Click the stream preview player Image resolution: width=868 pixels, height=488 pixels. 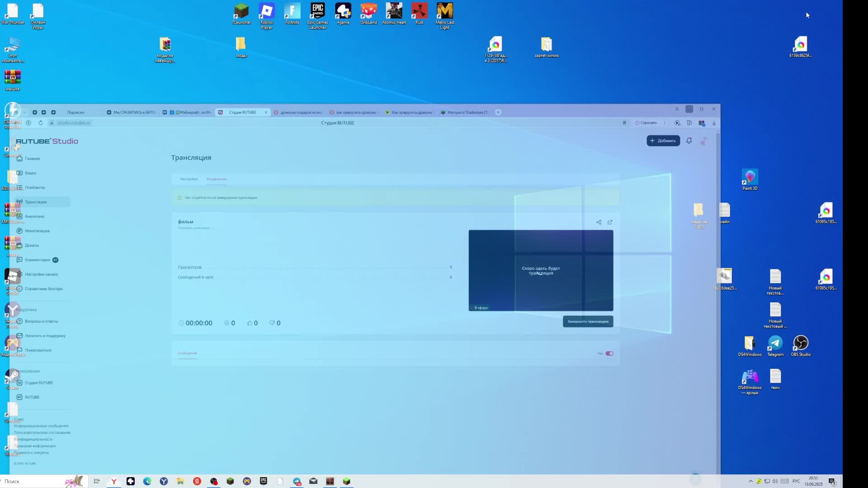click(x=541, y=270)
